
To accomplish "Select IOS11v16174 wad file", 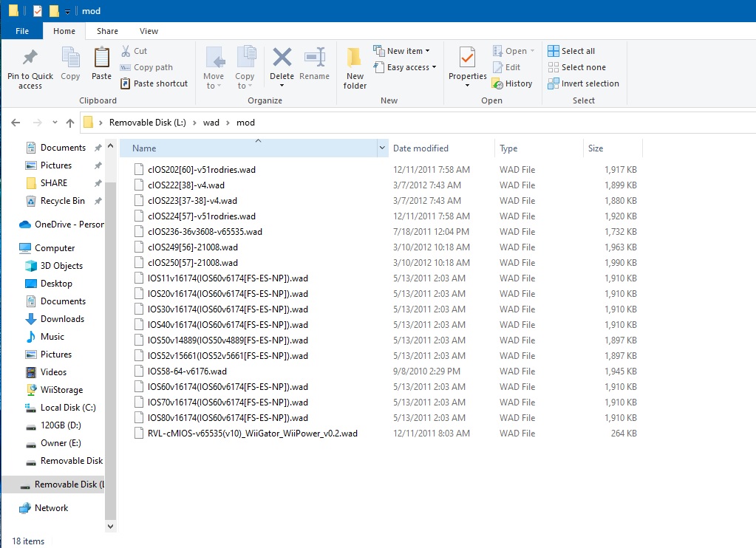I will pyautogui.click(x=228, y=278).
